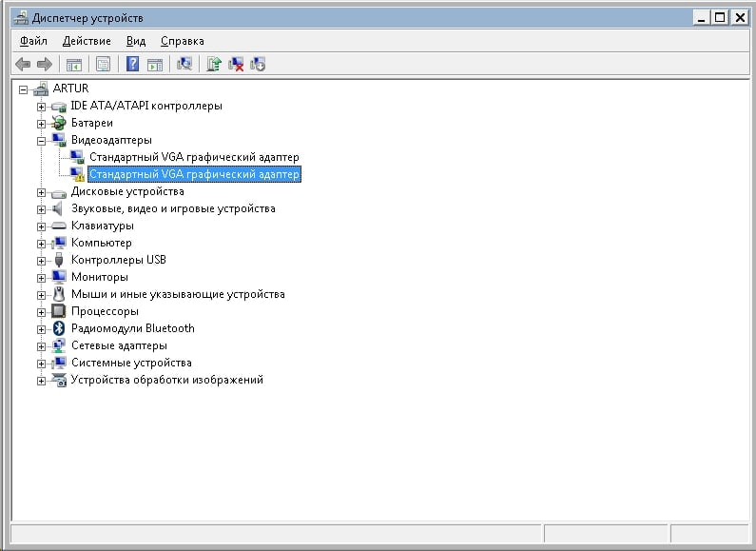Click the Back arrow toolbar icon
This screenshot has width=756, height=551.
23,64
